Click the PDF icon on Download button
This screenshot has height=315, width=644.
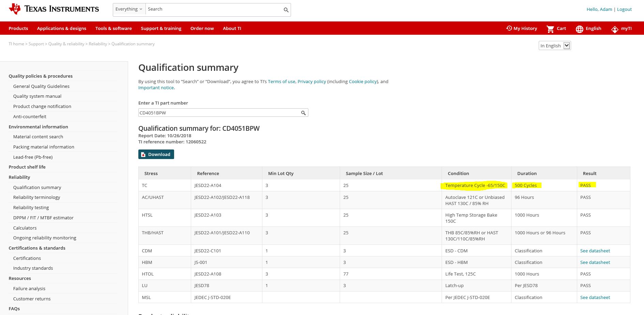point(143,155)
